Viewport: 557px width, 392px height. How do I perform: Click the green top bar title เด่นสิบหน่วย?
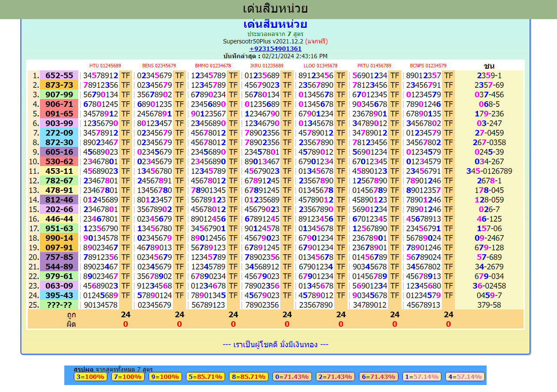tap(275, 9)
